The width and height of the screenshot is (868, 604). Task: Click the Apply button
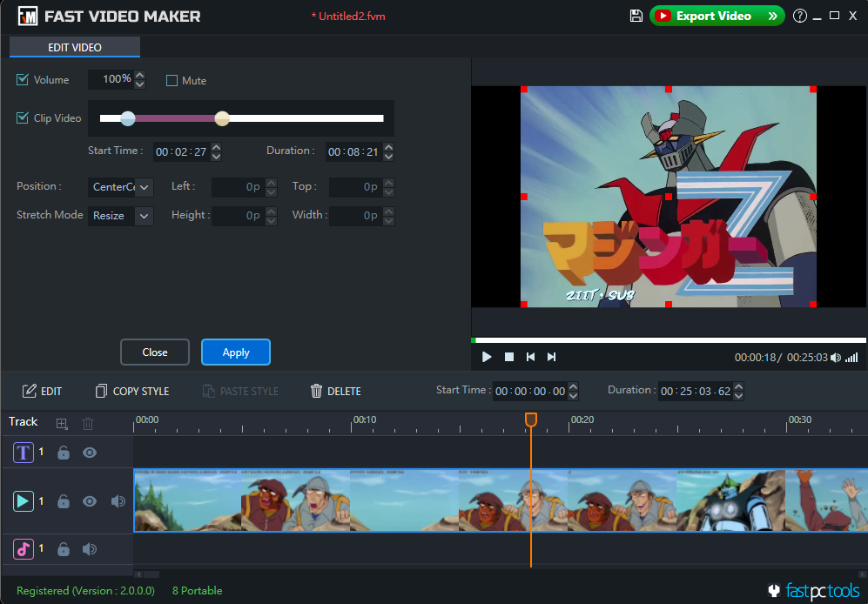pyautogui.click(x=236, y=352)
